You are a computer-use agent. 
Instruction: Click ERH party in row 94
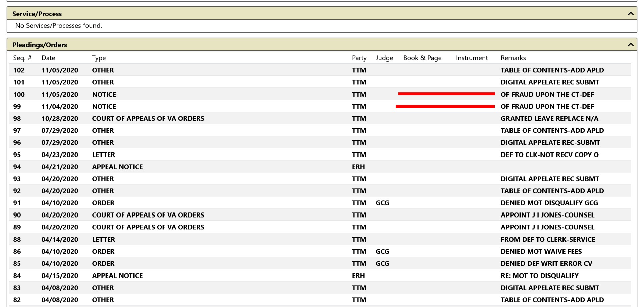tap(358, 167)
